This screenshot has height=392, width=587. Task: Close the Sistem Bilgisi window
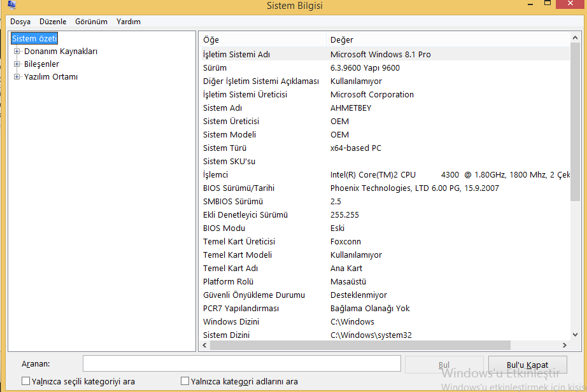tap(570, 4)
